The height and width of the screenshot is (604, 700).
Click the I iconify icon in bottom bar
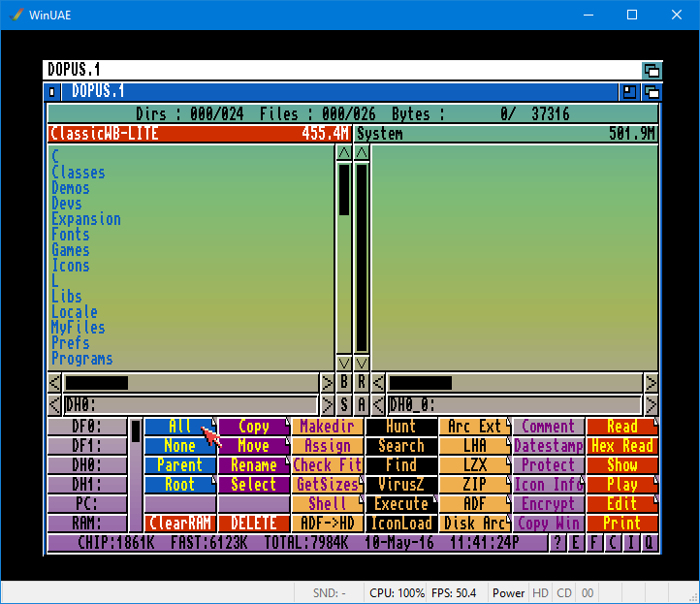click(x=631, y=542)
